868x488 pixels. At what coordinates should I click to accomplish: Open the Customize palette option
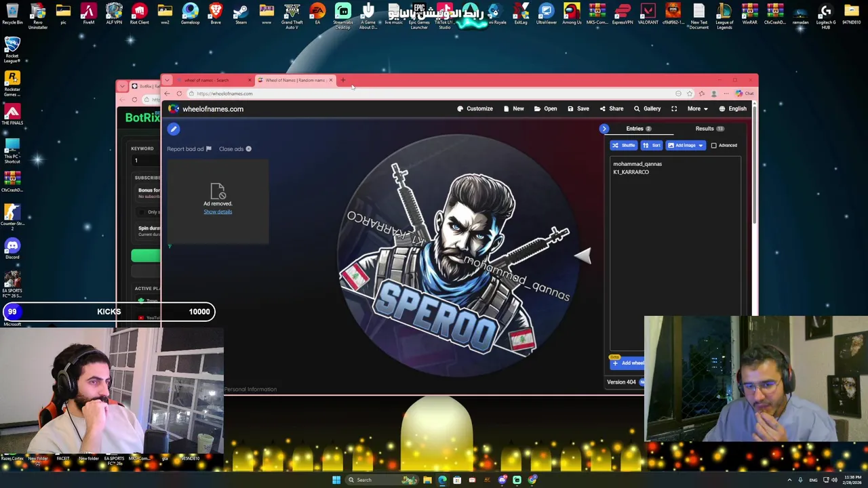[x=475, y=108]
